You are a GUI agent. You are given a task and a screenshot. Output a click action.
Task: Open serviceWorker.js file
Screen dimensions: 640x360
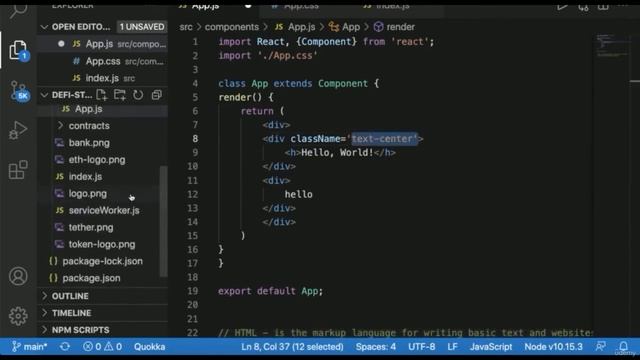coord(104,211)
